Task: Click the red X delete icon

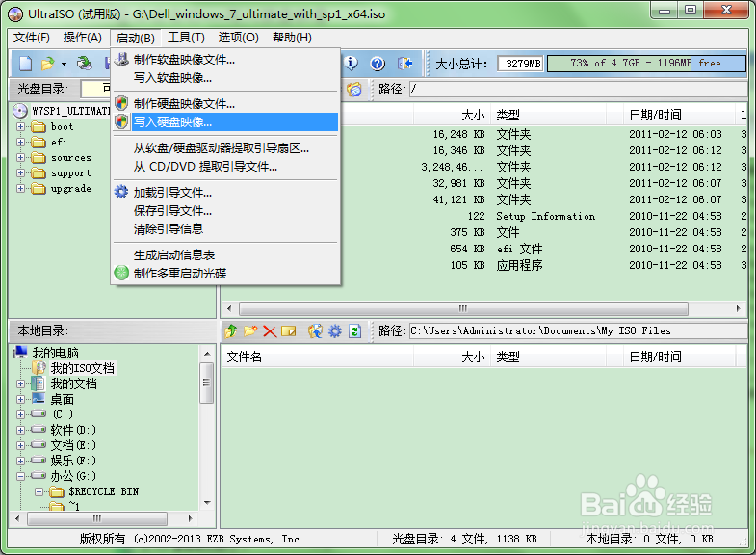Action: (270, 331)
